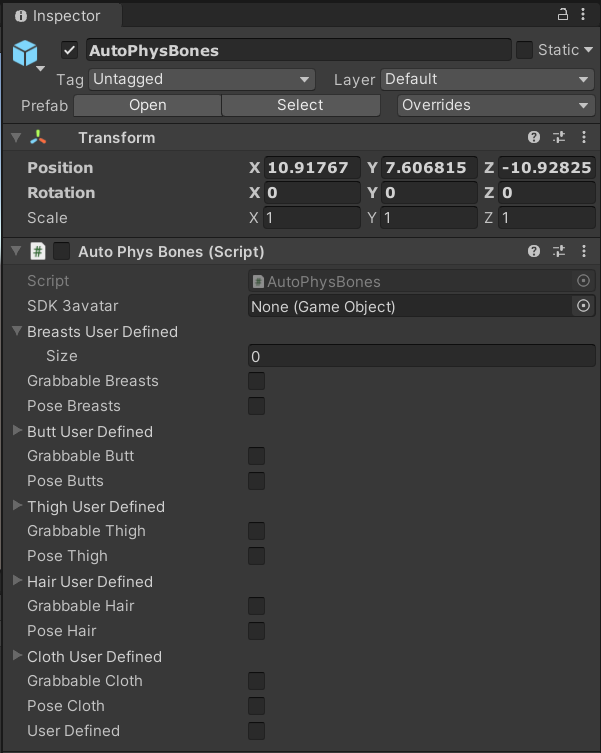This screenshot has height=753, width=601.
Task: Click the prefab Open button
Action: point(147,105)
